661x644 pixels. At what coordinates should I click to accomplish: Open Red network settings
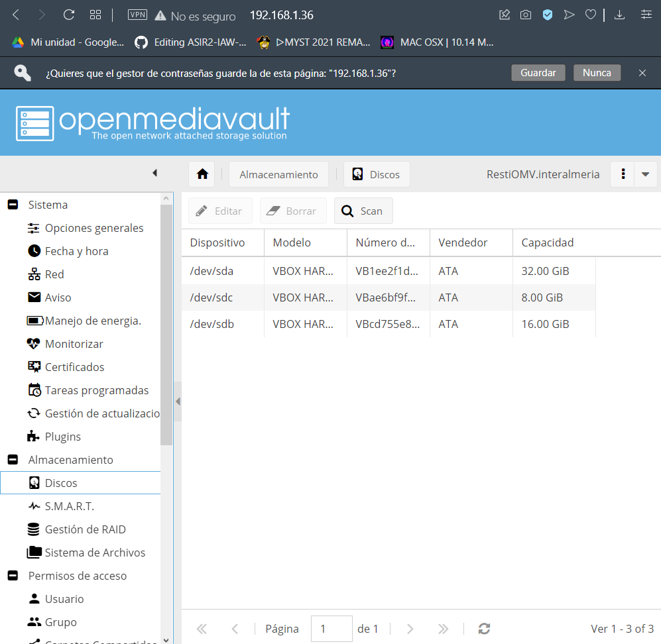pos(46,274)
